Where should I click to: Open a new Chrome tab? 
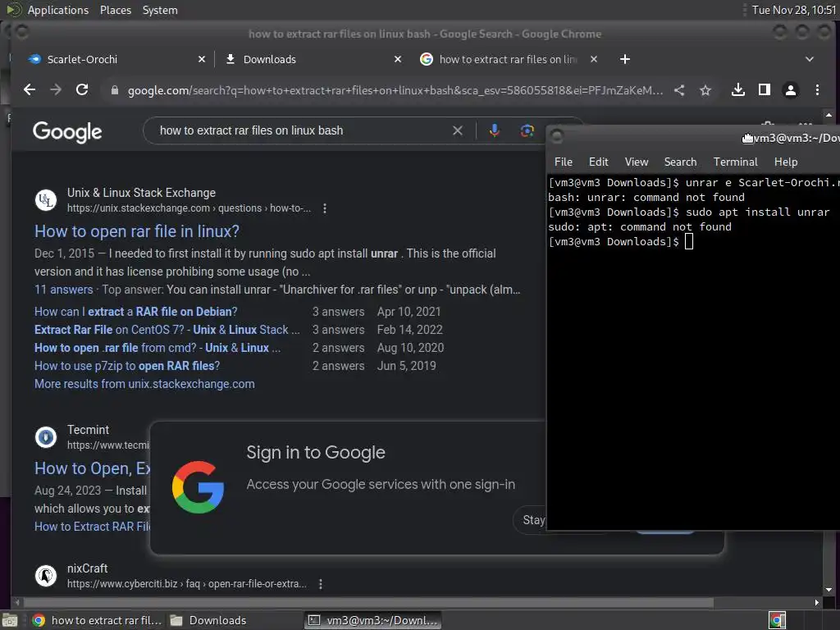pos(624,59)
